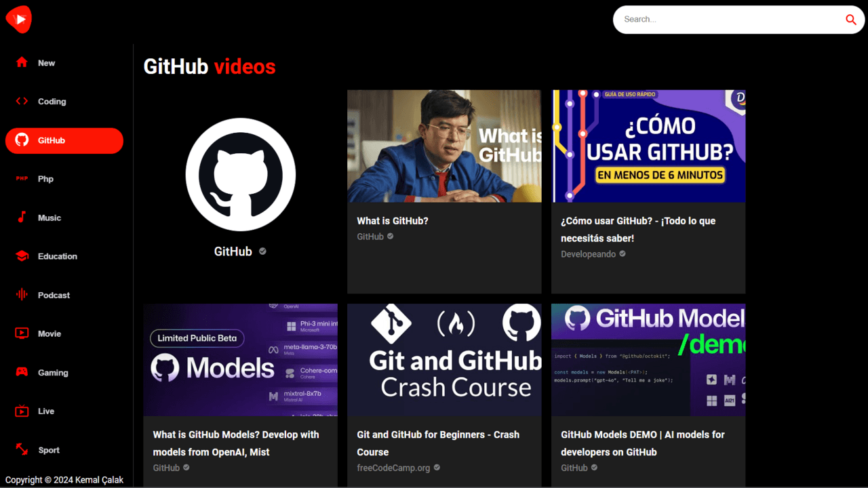
Task: Click the Education graduation cap icon
Action: 22,256
